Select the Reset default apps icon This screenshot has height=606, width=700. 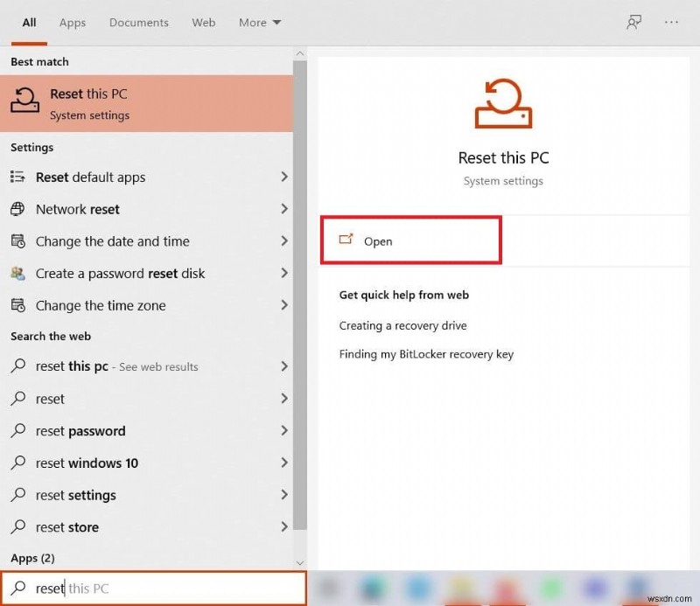[17, 177]
